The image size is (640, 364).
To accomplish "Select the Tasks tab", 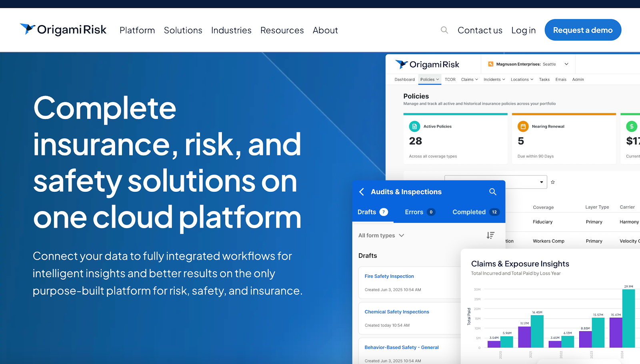I will click(544, 80).
